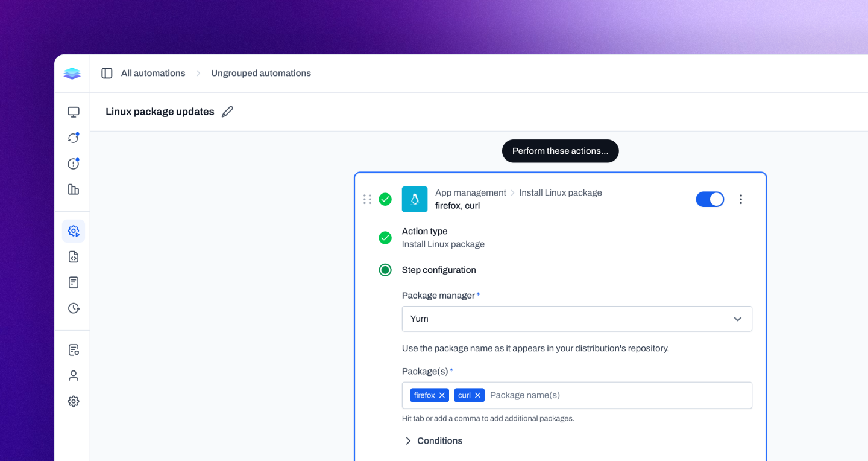The height and width of the screenshot is (461, 868).
Task: Open the Devices monitor icon in sidebar
Action: tap(74, 112)
